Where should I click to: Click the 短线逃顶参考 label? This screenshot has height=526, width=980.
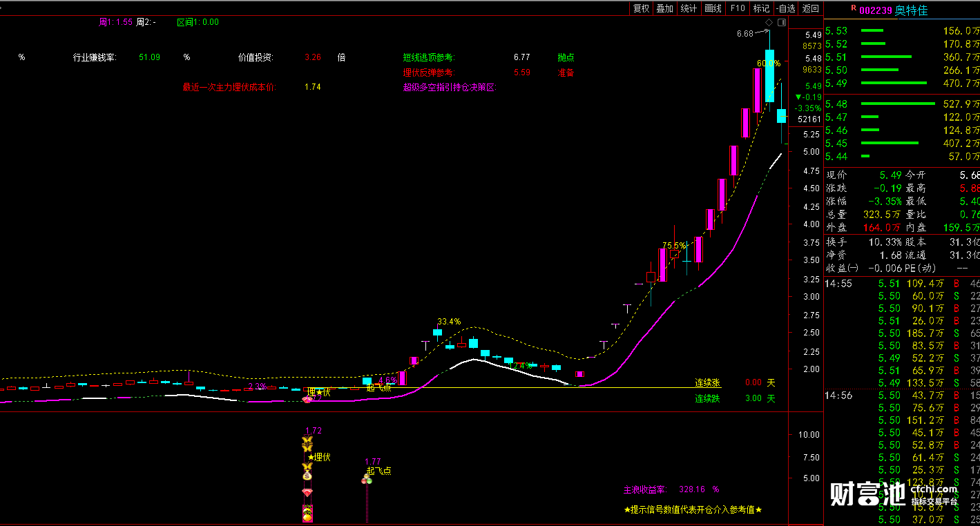[429, 57]
